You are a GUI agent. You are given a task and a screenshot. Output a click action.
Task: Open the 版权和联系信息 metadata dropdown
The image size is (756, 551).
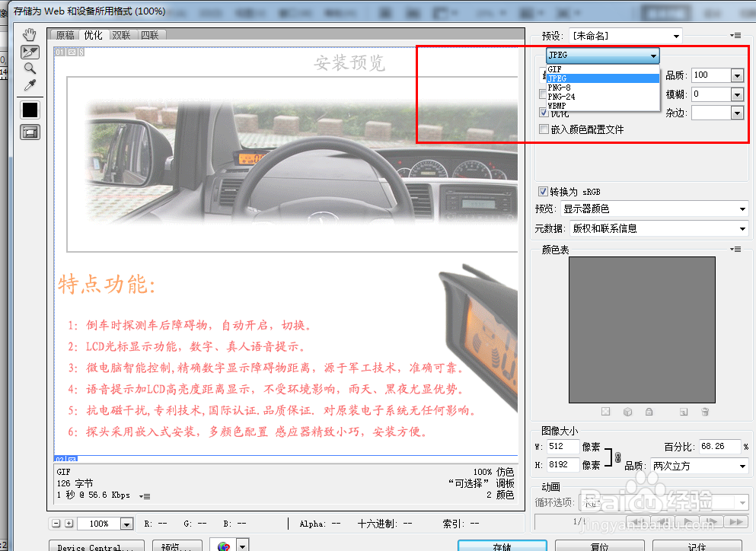659,228
